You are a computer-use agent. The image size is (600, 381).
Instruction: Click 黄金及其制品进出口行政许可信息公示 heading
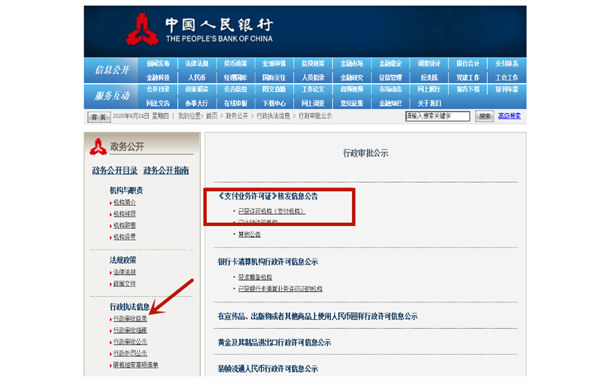[274, 342]
